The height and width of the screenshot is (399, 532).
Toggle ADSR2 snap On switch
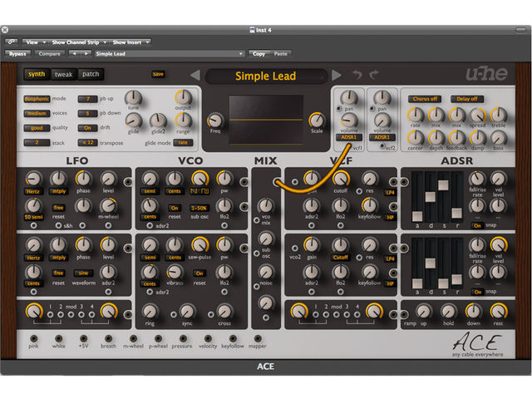click(x=477, y=292)
